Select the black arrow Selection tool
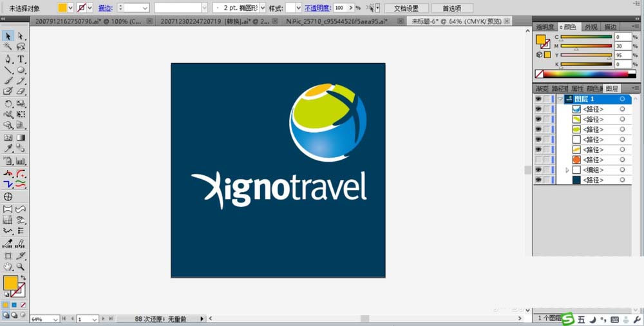 (8, 37)
